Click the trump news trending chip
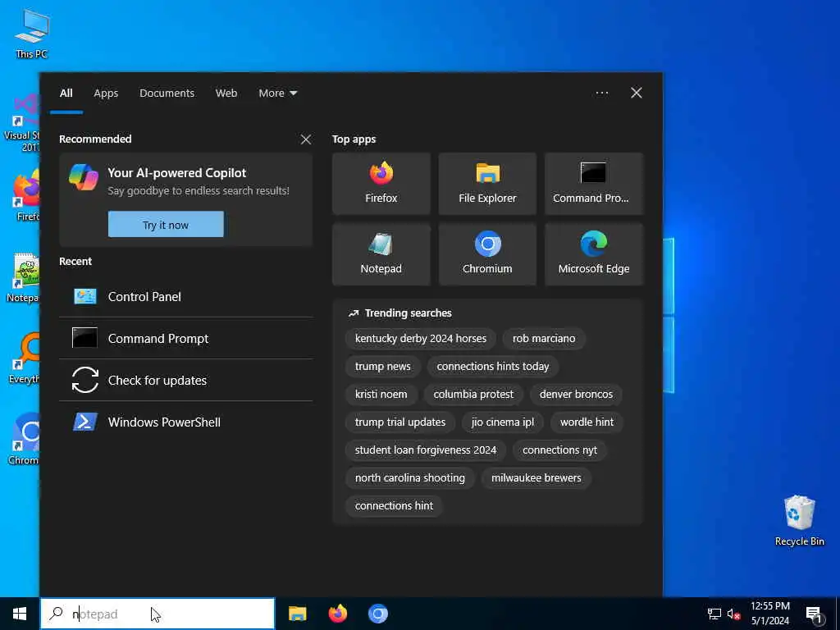This screenshot has width=840, height=630. point(382,367)
